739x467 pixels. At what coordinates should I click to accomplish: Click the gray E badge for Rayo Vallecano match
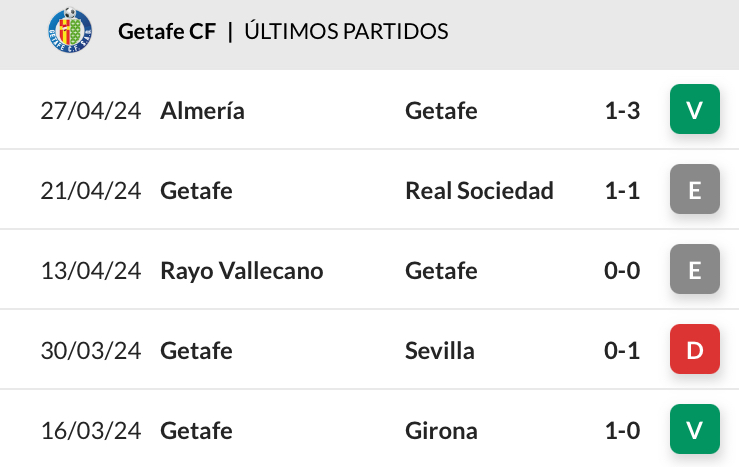point(695,269)
